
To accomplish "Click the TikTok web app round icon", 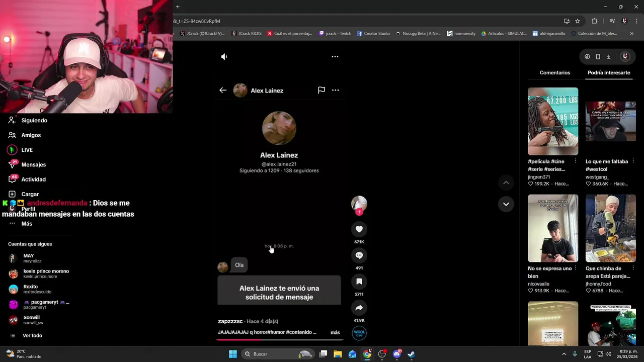I will point(587,57).
